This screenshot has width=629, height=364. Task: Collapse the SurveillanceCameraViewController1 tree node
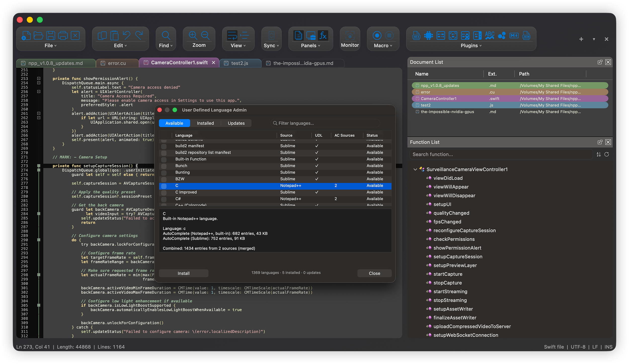point(415,169)
